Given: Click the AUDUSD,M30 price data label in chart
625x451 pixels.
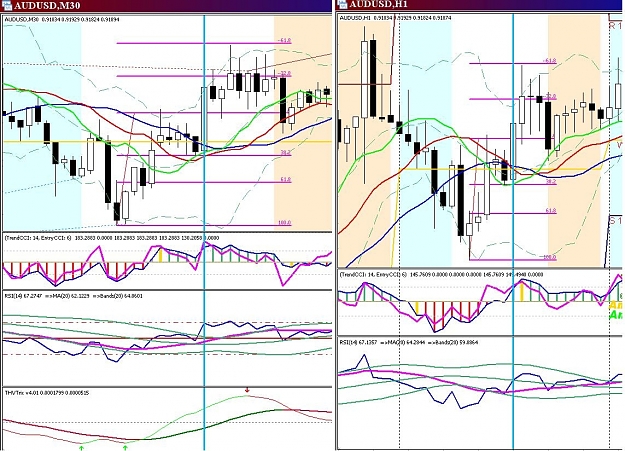Looking at the screenshot, I should [62, 19].
